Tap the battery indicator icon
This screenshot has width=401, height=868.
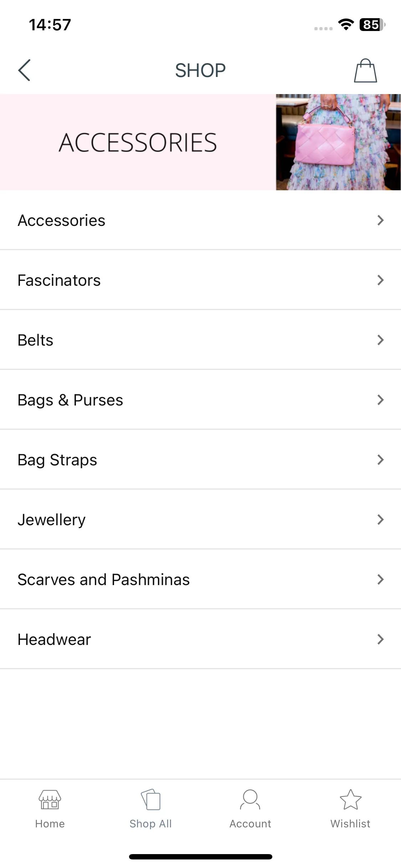click(x=372, y=25)
